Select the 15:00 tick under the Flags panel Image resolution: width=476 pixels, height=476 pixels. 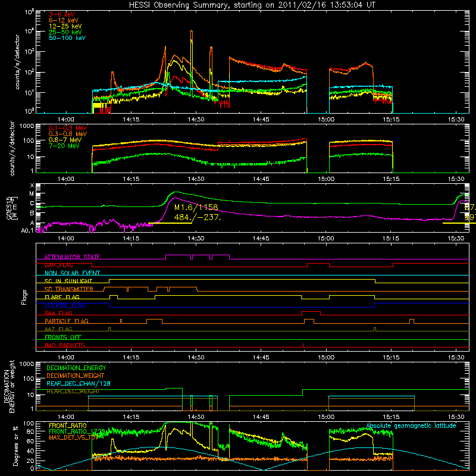pos(326,358)
